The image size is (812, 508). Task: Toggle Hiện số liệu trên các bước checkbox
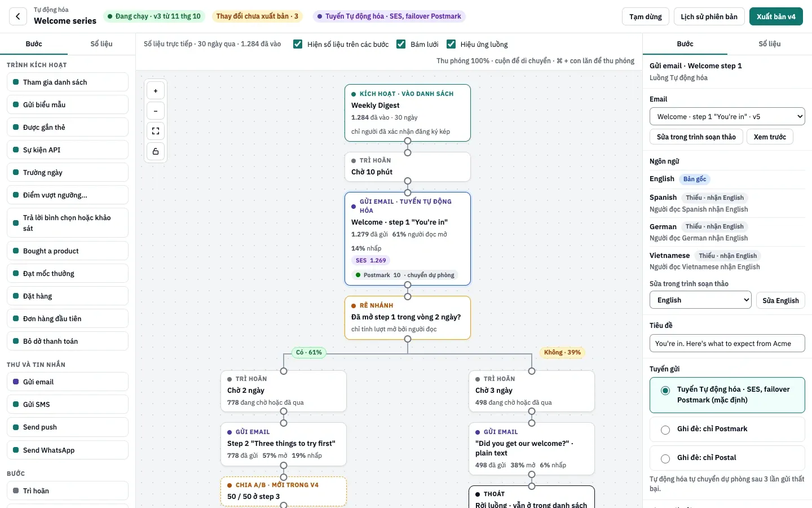[298, 44]
